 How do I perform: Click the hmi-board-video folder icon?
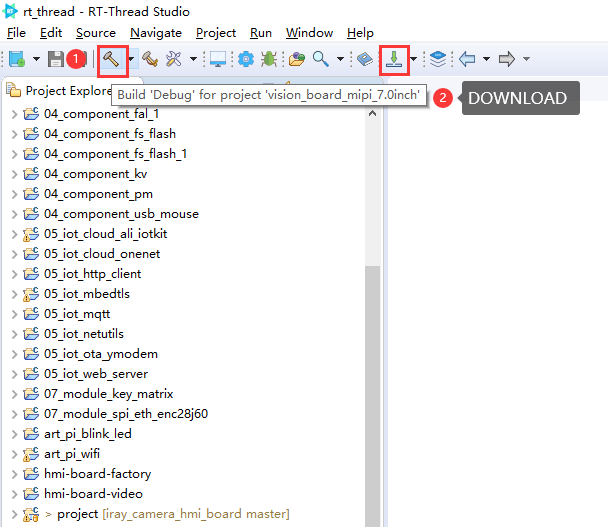click(x=31, y=494)
